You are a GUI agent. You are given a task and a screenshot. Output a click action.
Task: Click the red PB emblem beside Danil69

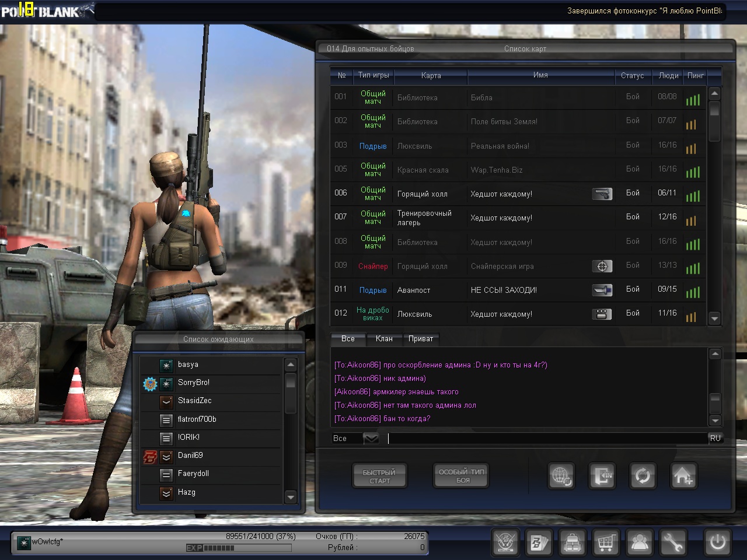pyautogui.click(x=150, y=456)
